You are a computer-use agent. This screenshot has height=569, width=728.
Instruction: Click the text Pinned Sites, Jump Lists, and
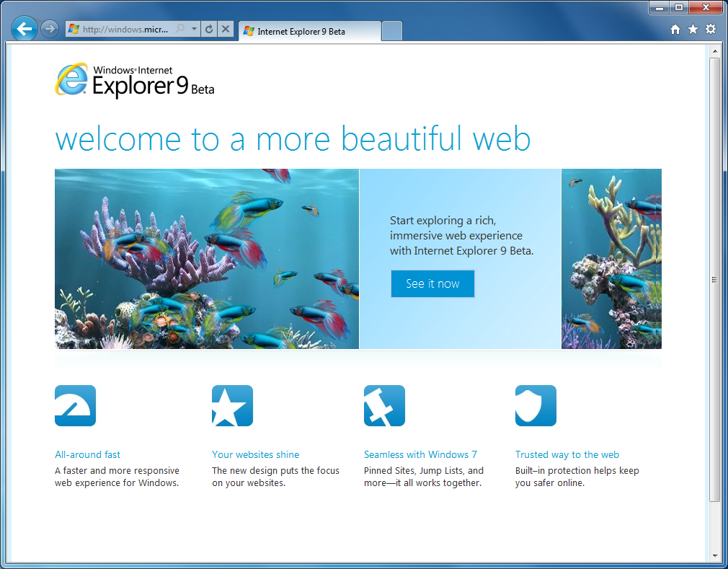[424, 470]
